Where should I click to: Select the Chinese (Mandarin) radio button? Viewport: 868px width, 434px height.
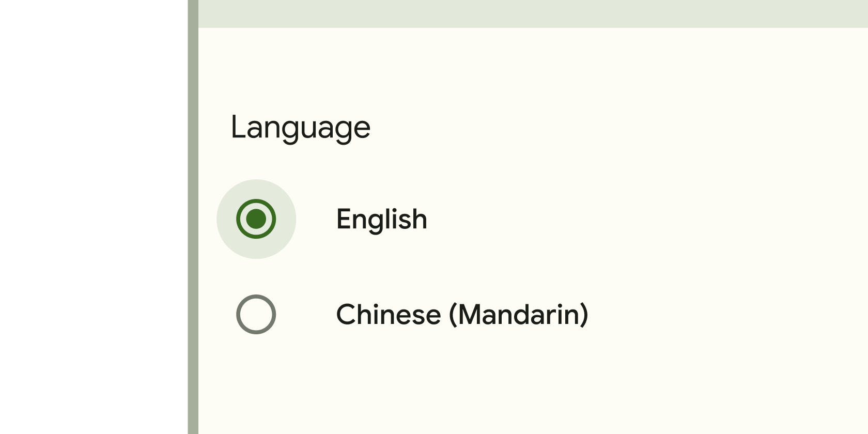tap(256, 314)
